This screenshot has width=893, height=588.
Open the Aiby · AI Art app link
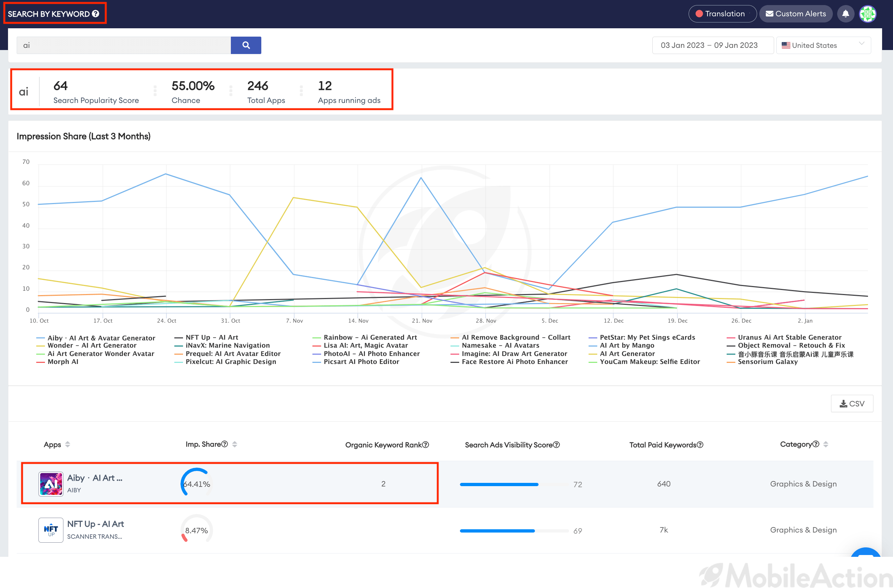coord(95,478)
